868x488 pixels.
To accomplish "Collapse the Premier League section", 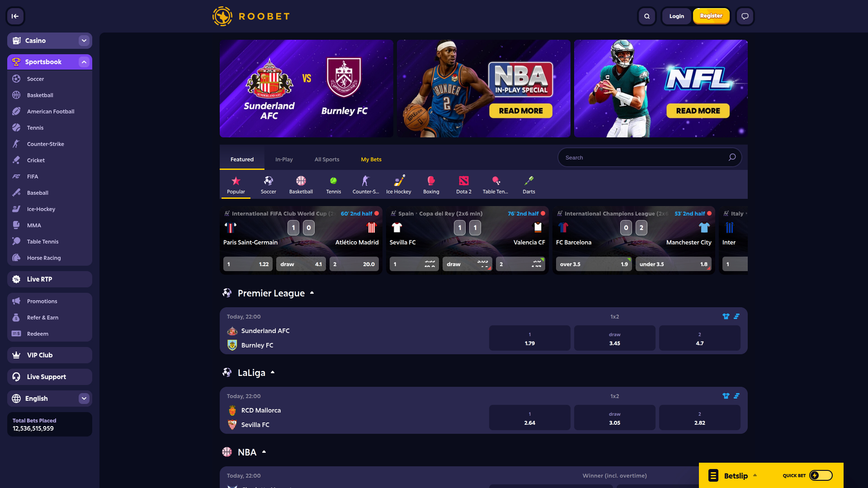I will [x=311, y=293].
